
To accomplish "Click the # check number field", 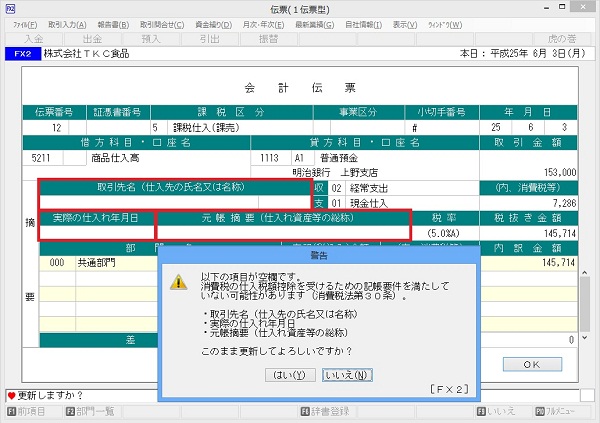I will tap(442, 127).
